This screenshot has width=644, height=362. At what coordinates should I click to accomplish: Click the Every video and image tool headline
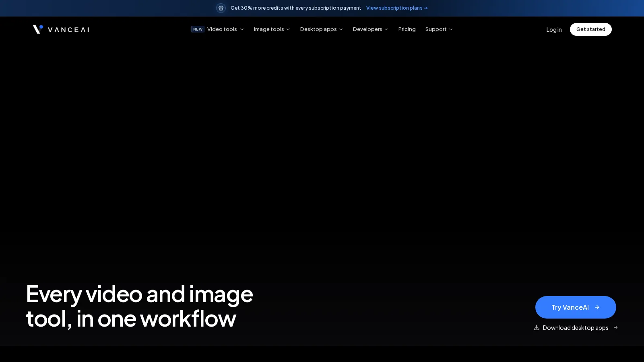(139, 306)
